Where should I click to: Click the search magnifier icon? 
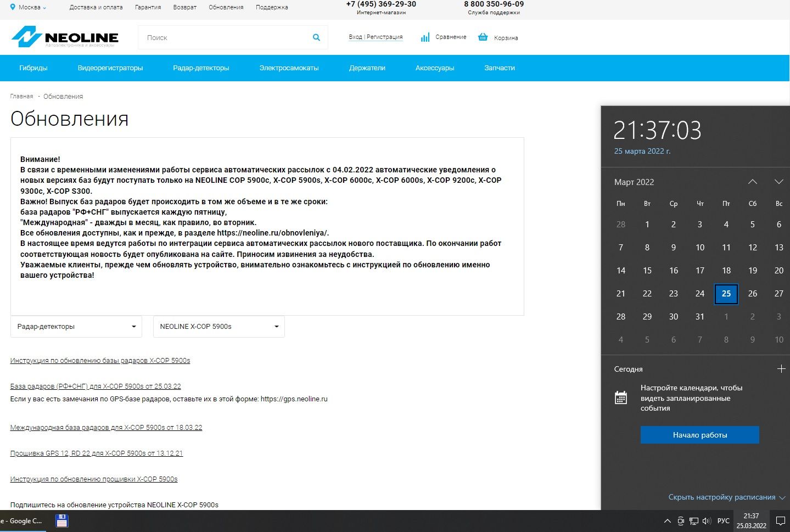pos(316,37)
